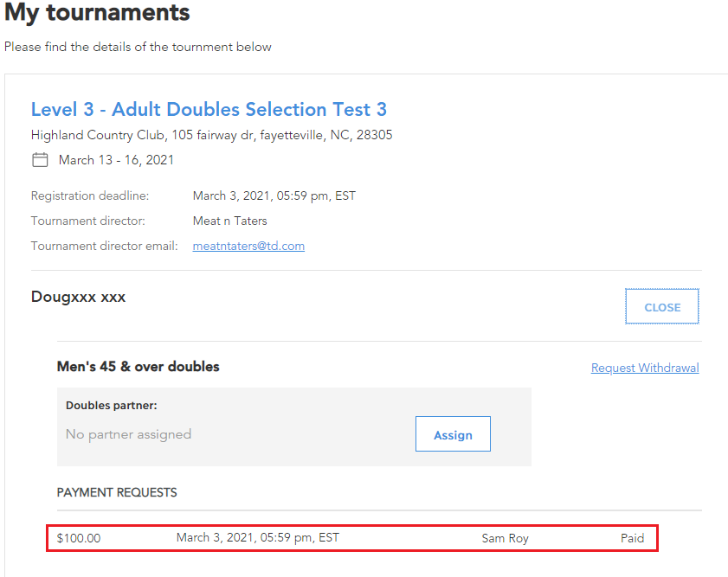Screen dimensions: 728x577
Task: Click the No partner assigned text
Action: tap(129, 434)
